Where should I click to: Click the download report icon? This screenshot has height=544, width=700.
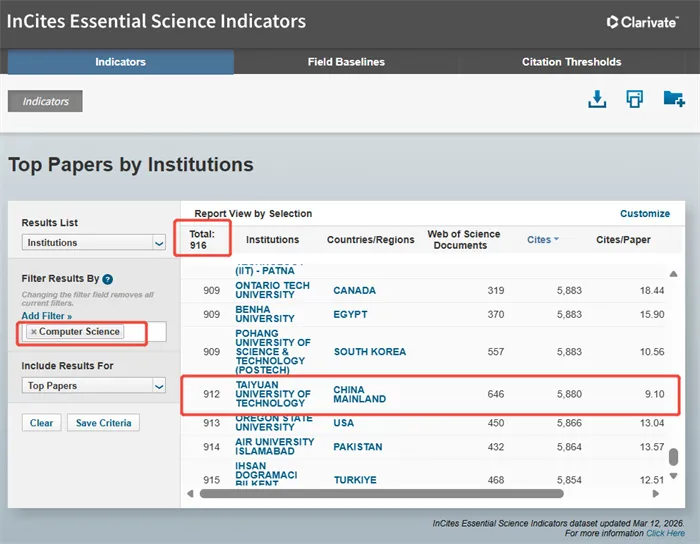tap(597, 99)
